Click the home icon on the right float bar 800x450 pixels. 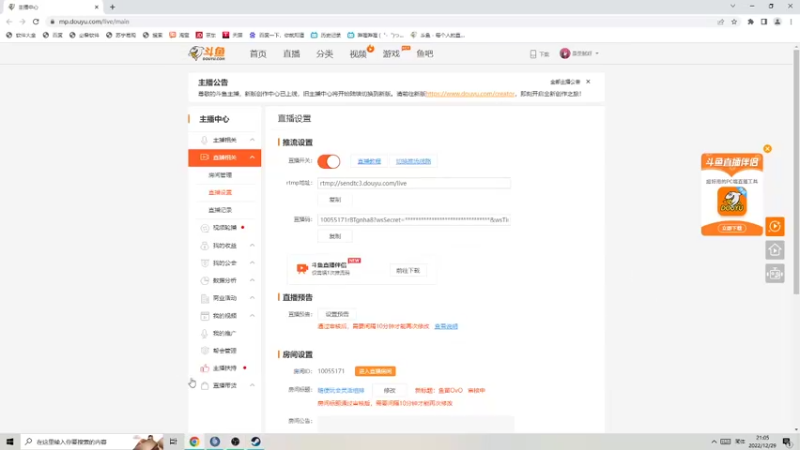(774, 250)
